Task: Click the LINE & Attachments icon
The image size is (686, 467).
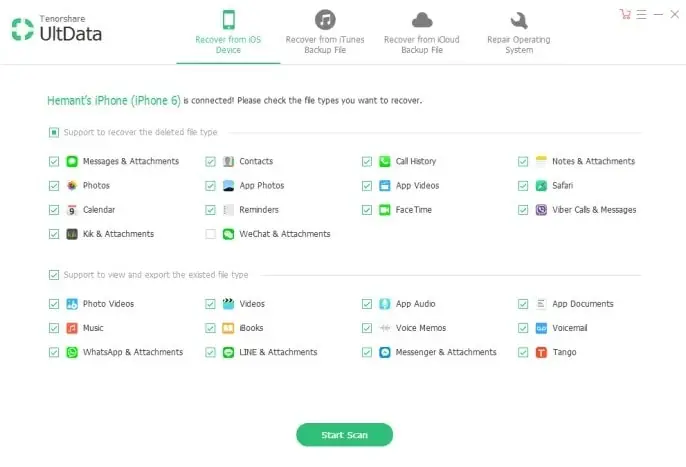Action: pyautogui.click(x=228, y=352)
